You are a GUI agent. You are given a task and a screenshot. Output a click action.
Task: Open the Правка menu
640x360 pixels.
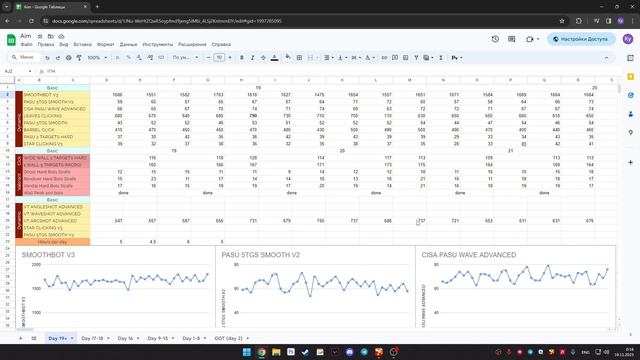[46, 44]
